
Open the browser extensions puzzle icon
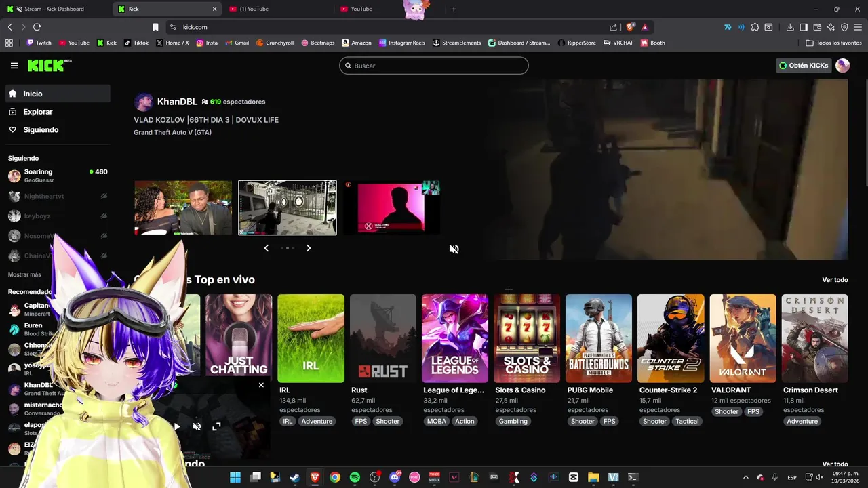755,27
